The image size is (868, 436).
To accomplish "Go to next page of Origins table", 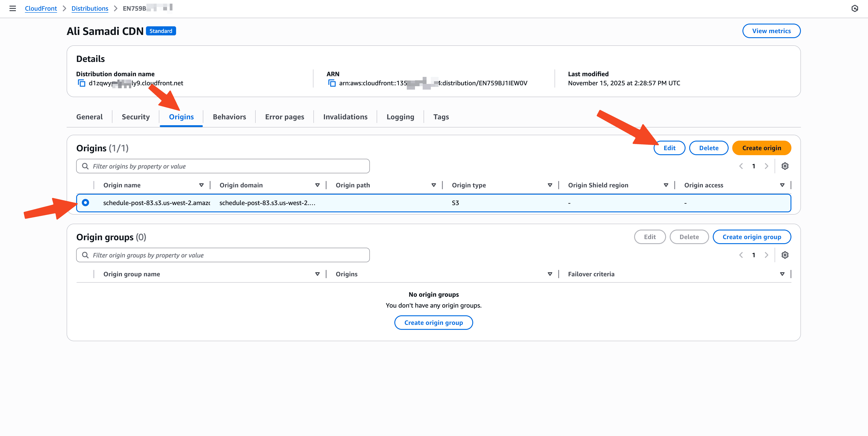I will 766,166.
